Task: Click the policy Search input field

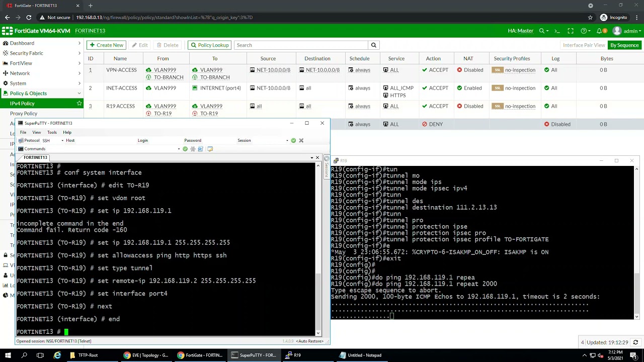Action: point(301,45)
